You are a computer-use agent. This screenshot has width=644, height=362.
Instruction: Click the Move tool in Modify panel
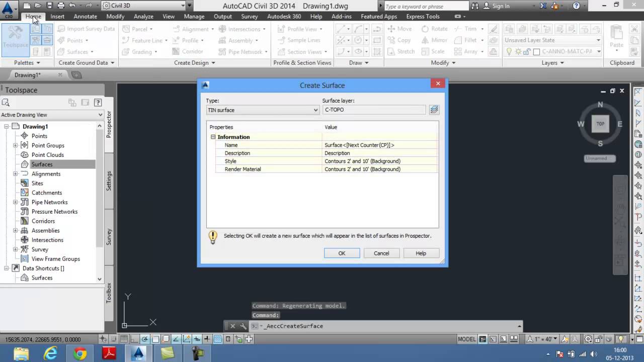point(399,29)
